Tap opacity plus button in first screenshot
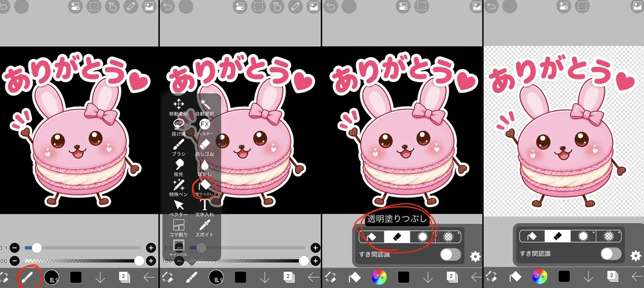Screen dimensions: 644x288 (151, 261)
